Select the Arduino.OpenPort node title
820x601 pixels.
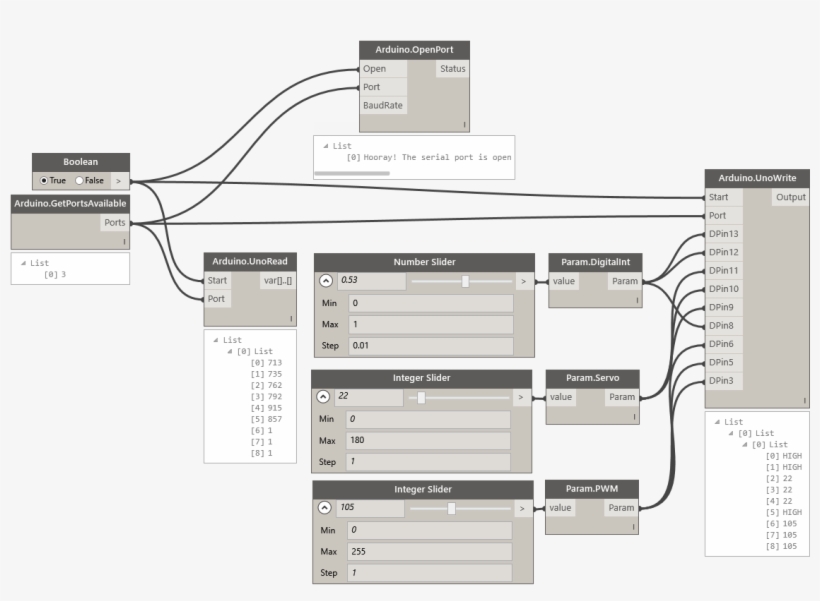tap(414, 50)
